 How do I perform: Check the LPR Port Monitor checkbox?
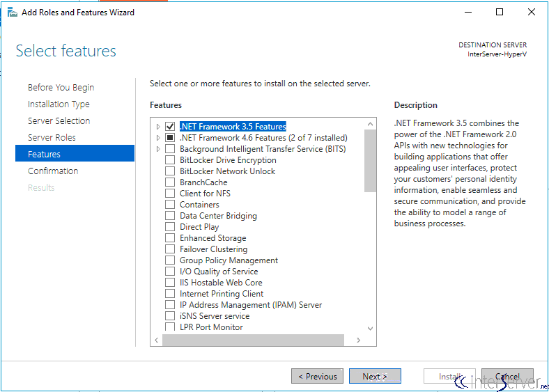tap(170, 327)
